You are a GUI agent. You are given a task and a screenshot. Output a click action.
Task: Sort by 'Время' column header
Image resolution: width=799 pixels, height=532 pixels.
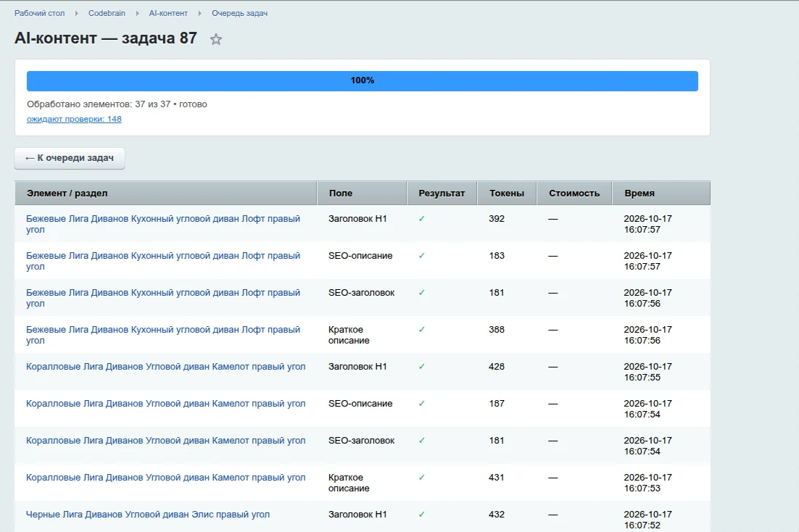[661, 193]
